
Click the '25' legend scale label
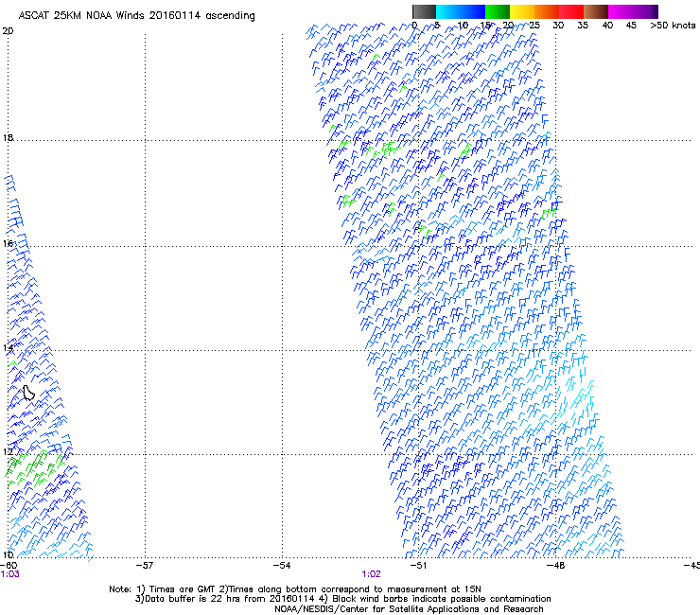click(534, 25)
